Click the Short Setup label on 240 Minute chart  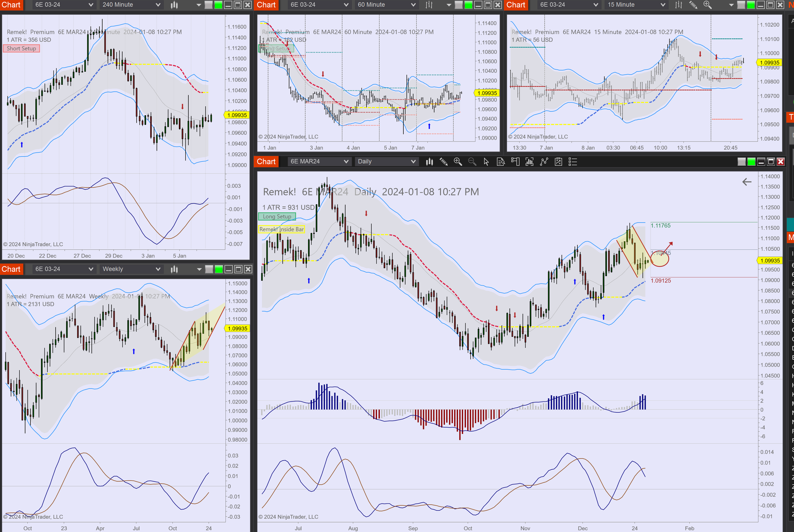(22, 49)
